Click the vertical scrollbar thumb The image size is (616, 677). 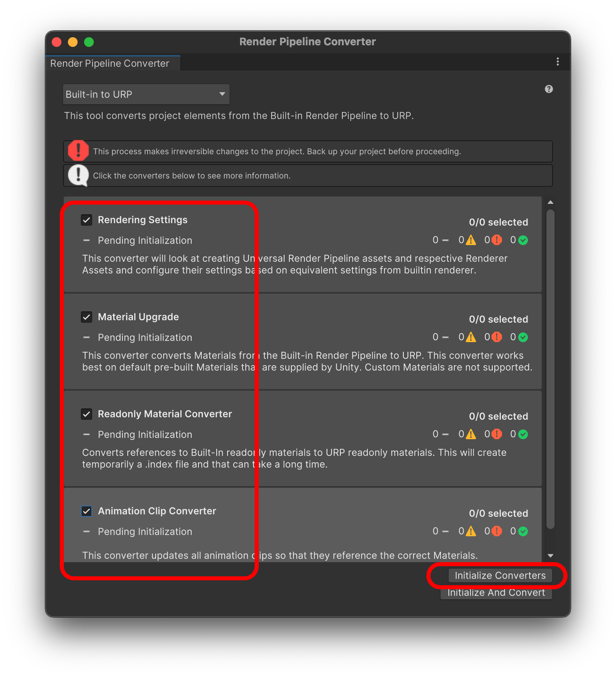click(x=551, y=369)
